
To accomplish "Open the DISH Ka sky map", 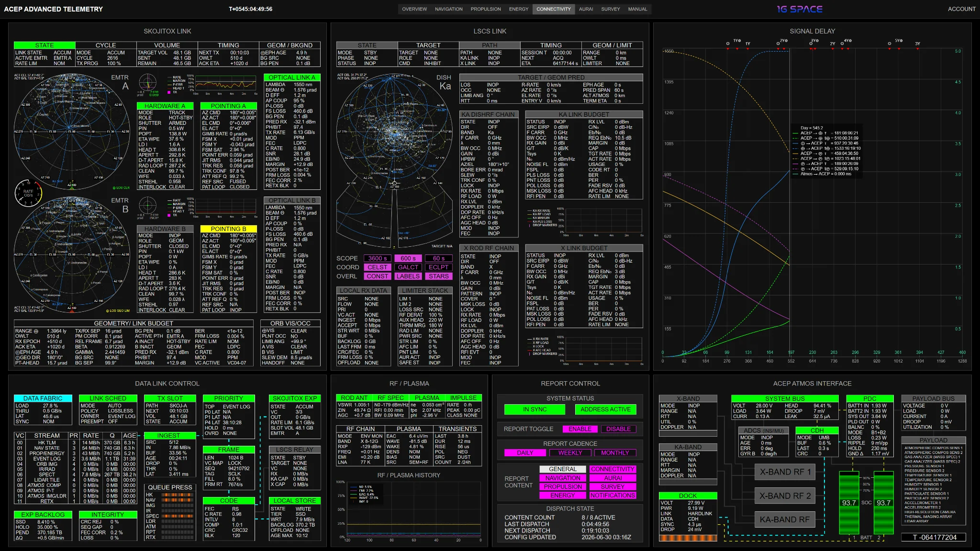I will pos(394,161).
